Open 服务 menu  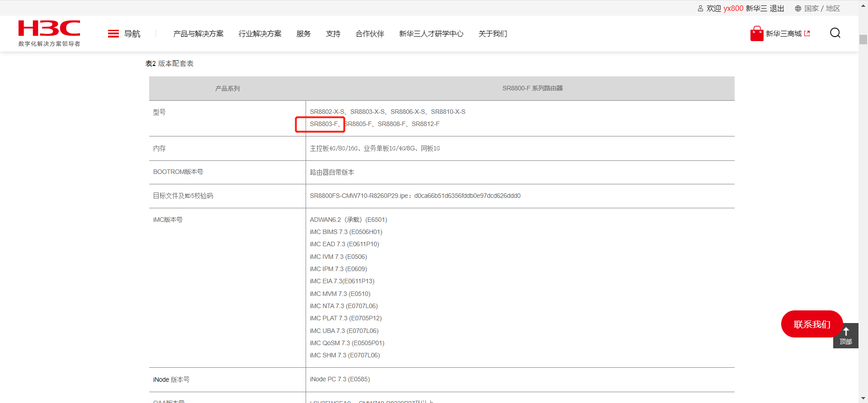click(304, 34)
